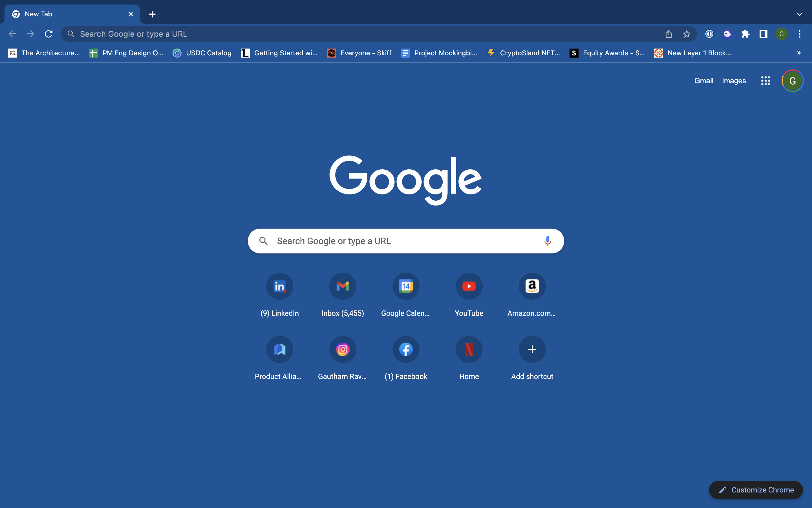Open the 1Password extension icon
This screenshot has width=812, height=508.
[709, 34]
